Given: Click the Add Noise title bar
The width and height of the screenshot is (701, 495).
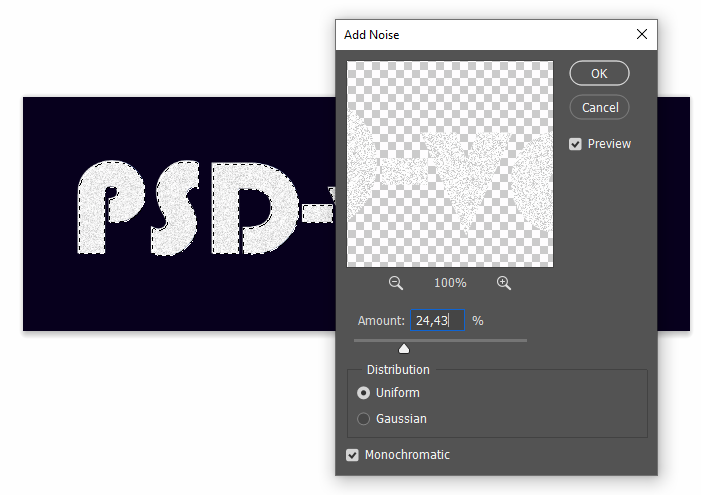Looking at the screenshot, I should (x=480, y=34).
